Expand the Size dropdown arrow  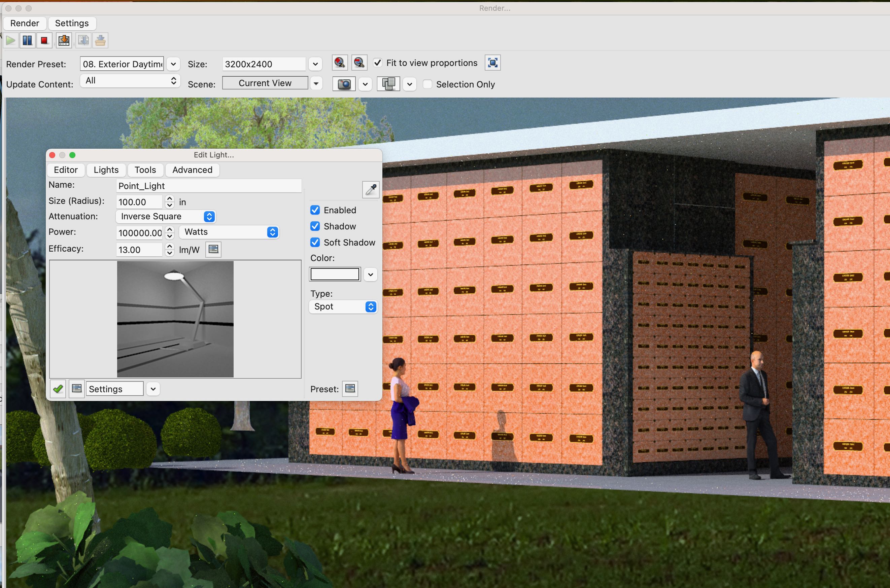(315, 64)
